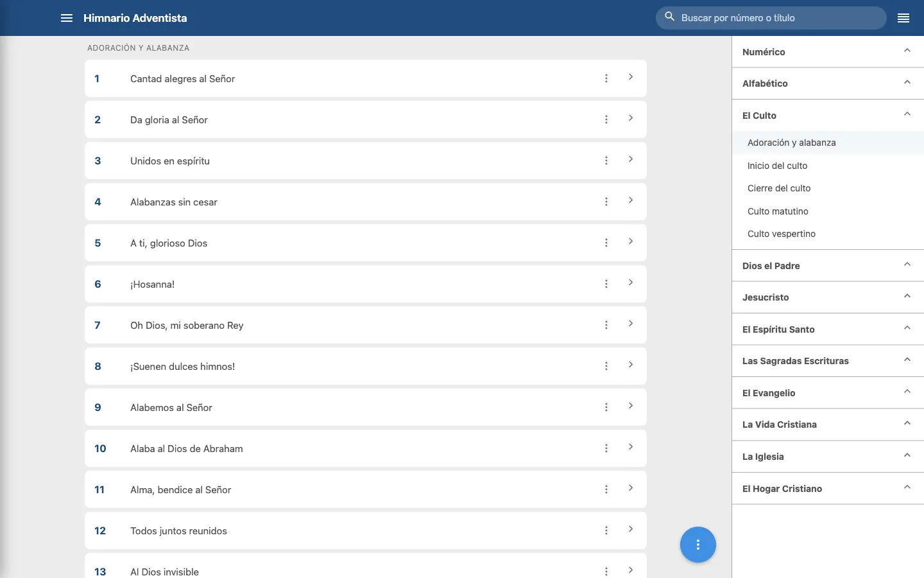The width and height of the screenshot is (924, 578).
Task: Open options menu for Cantad alegres al Señor
Action: point(606,78)
